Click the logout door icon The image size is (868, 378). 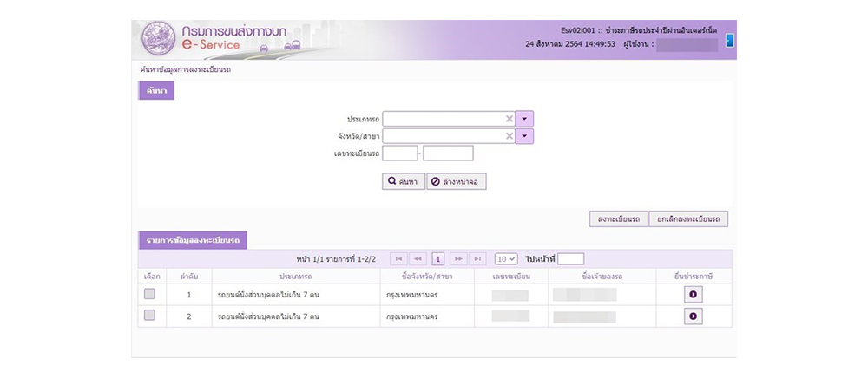pyautogui.click(x=729, y=41)
